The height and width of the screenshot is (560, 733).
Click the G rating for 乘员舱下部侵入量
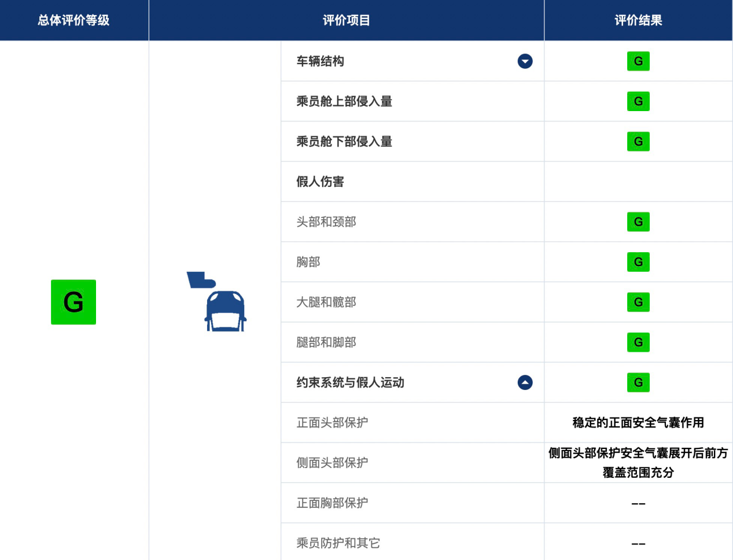tap(638, 142)
